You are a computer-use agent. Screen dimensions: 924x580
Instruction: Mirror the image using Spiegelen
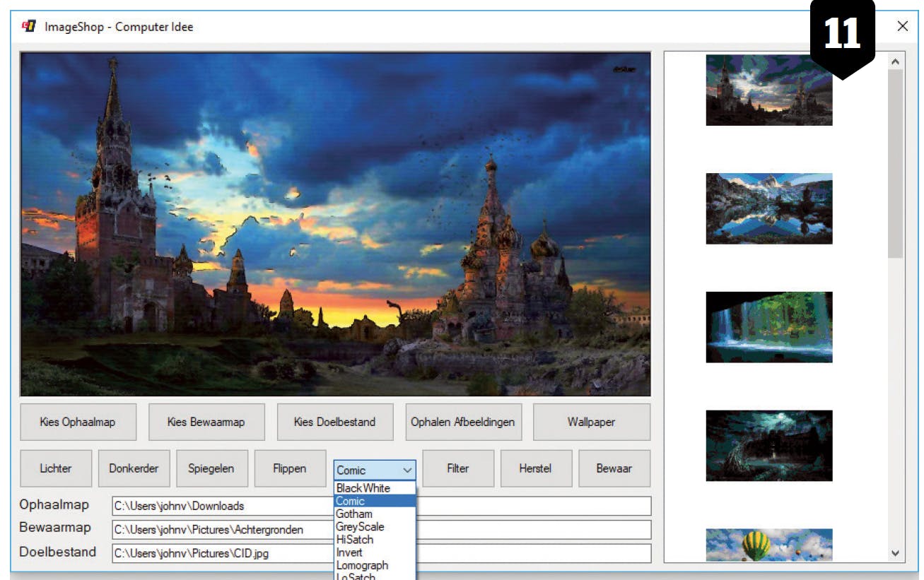tap(211, 468)
